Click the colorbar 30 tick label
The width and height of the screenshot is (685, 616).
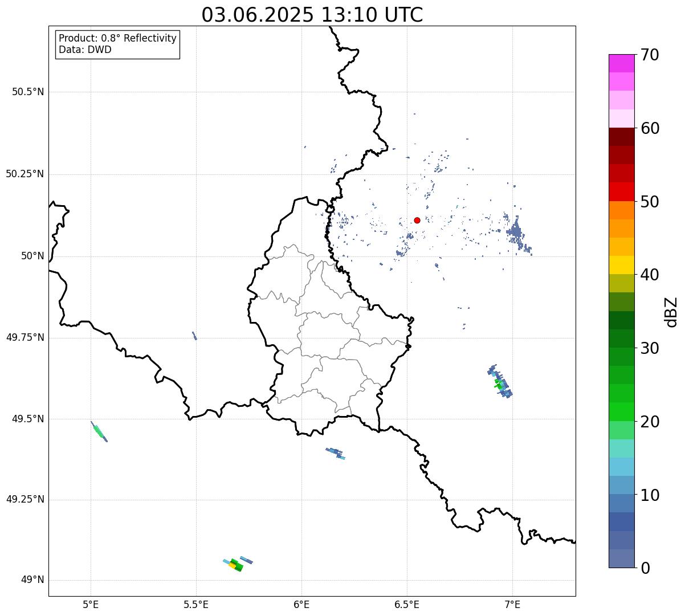pos(650,348)
